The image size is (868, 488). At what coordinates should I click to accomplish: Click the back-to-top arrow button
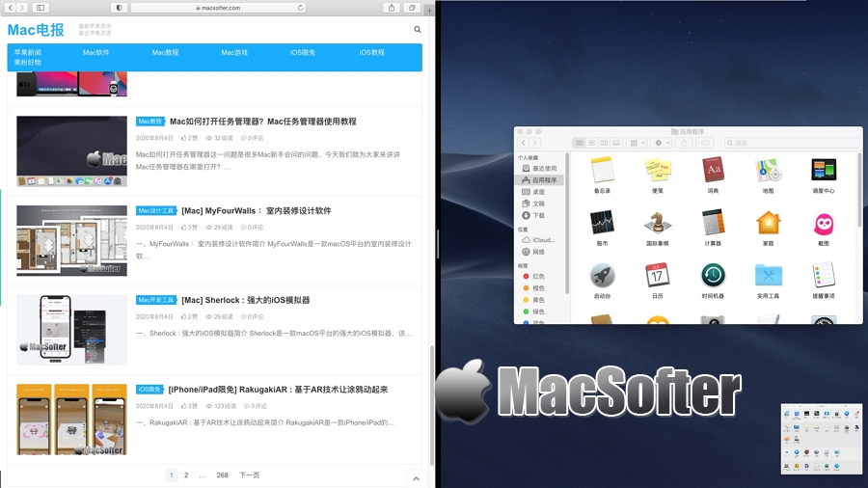pos(417,478)
